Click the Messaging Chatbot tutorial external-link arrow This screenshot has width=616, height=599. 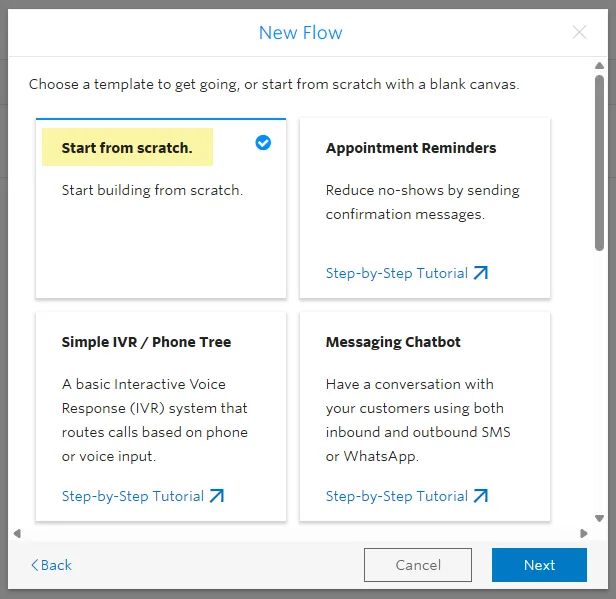481,496
